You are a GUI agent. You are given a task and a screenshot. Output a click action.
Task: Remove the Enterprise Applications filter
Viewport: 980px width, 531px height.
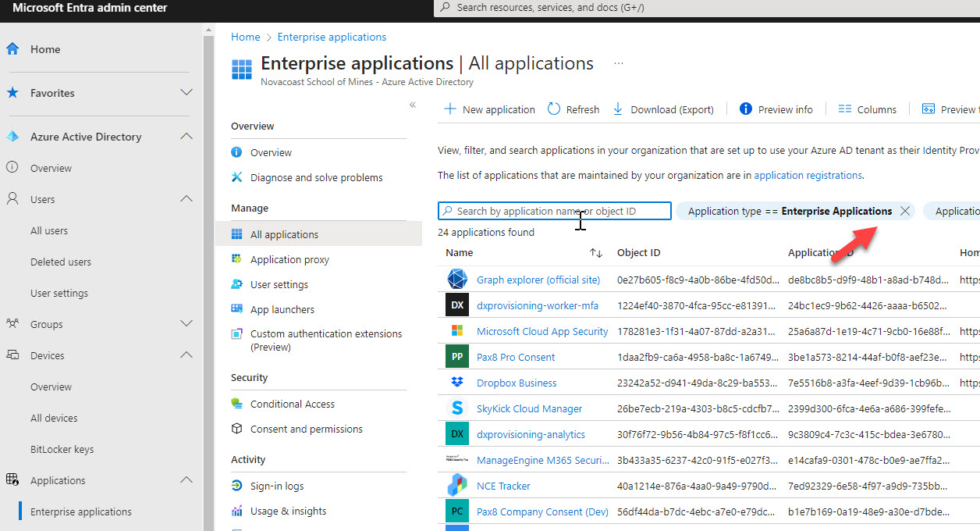click(x=905, y=211)
